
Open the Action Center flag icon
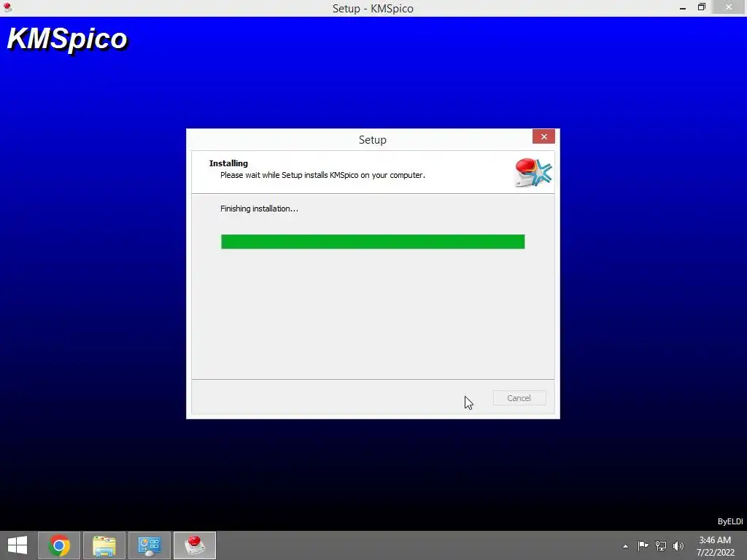point(643,545)
